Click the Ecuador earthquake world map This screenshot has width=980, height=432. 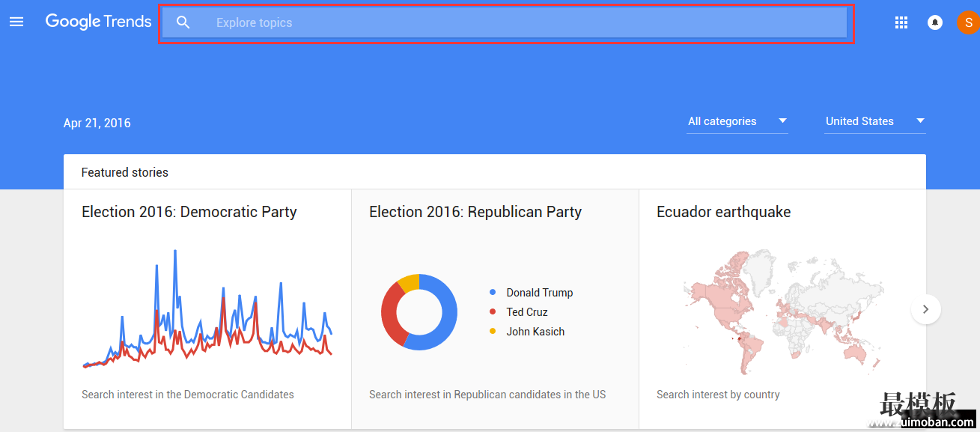[783, 312]
